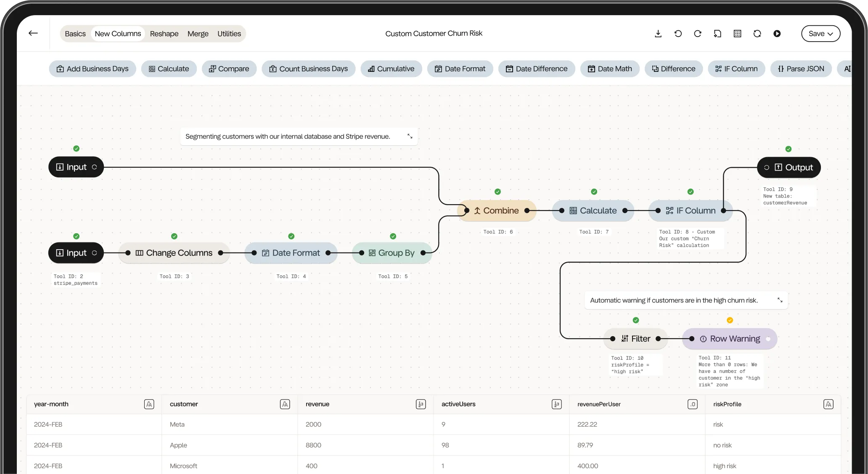Click the undo arrow icon

pyautogui.click(x=678, y=34)
